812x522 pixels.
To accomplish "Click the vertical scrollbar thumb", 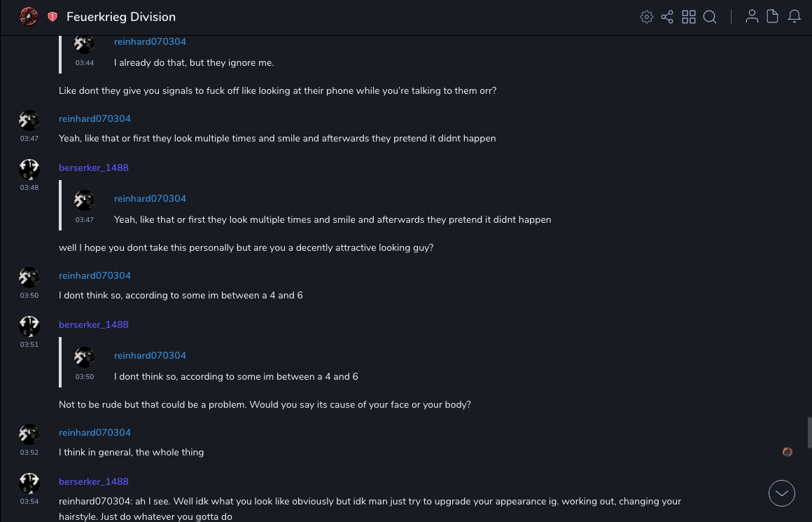I will pyautogui.click(x=809, y=432).
